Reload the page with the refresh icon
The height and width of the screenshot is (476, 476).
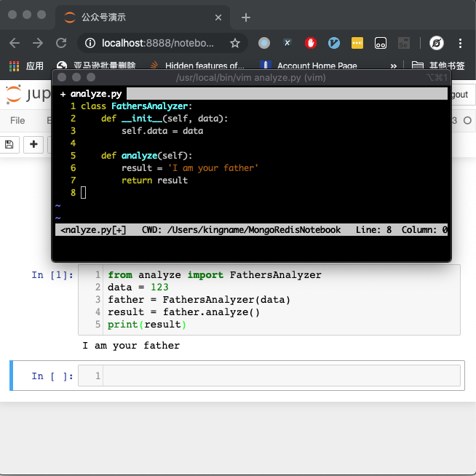click(x=61, y=43)
